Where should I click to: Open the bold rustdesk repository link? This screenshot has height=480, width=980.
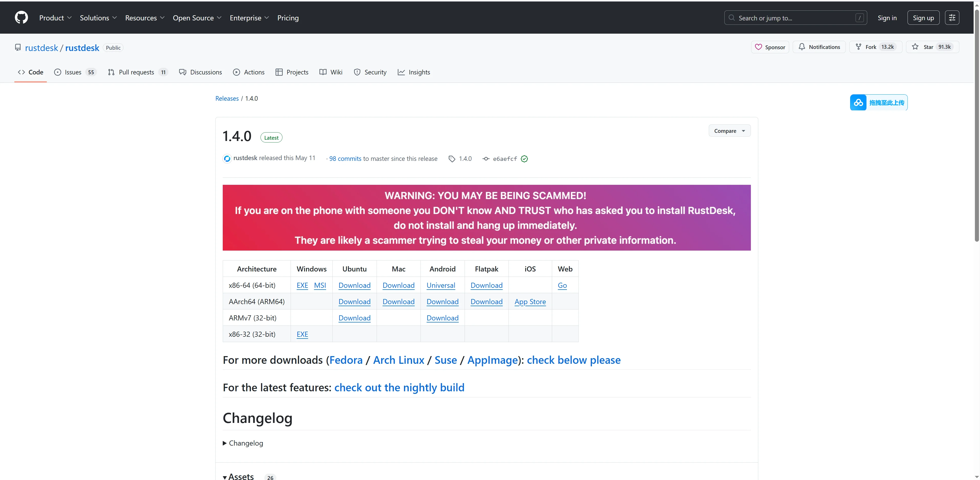pos(82,48)
